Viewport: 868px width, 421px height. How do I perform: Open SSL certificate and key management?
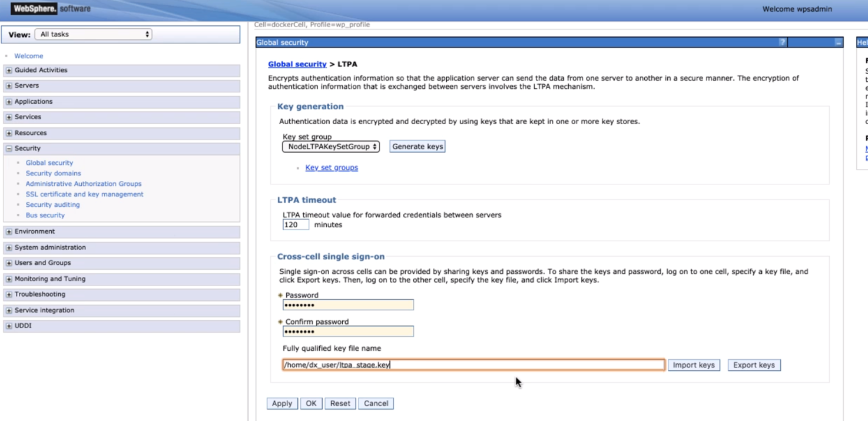pyautogui.click(x=83, y=194)
